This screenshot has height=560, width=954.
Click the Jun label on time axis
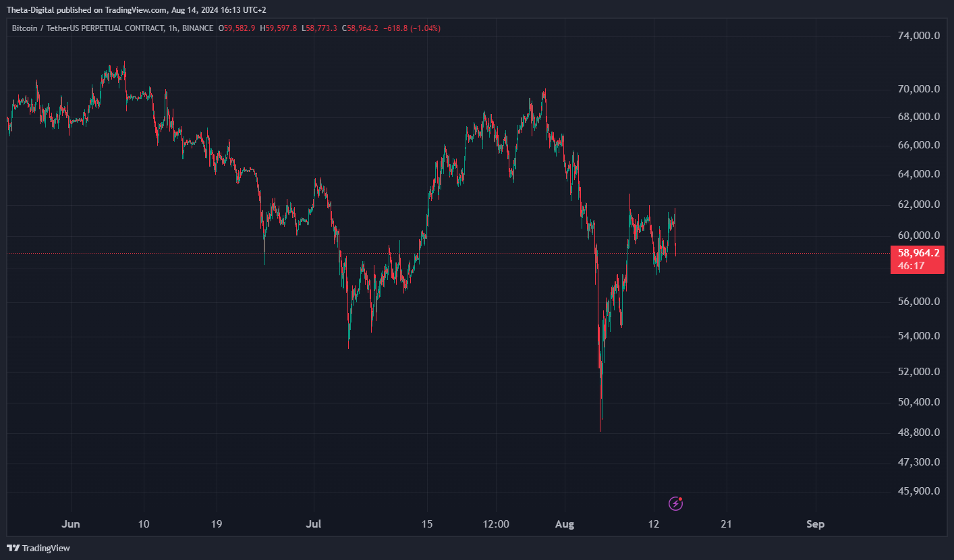click(71, 524)
